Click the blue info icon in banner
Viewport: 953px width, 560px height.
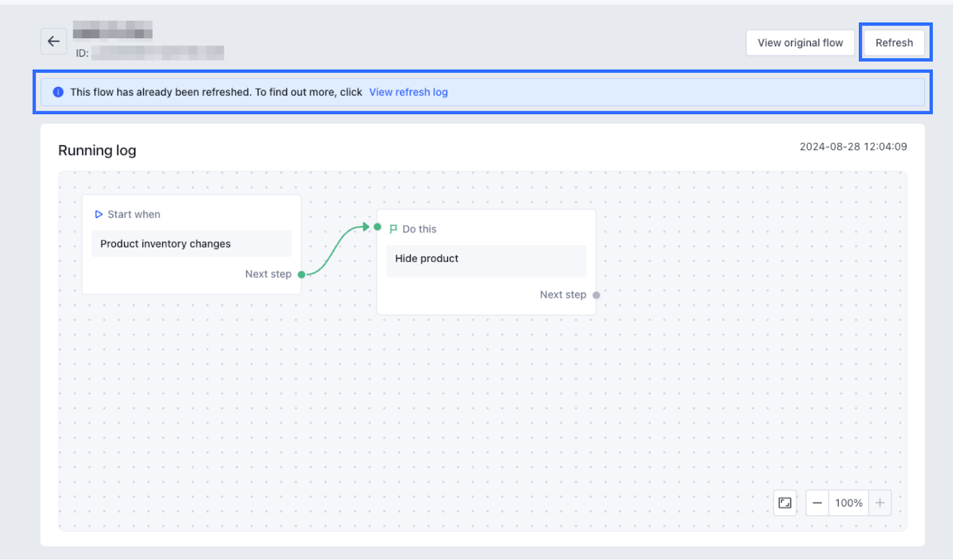(x=58, y=92)
